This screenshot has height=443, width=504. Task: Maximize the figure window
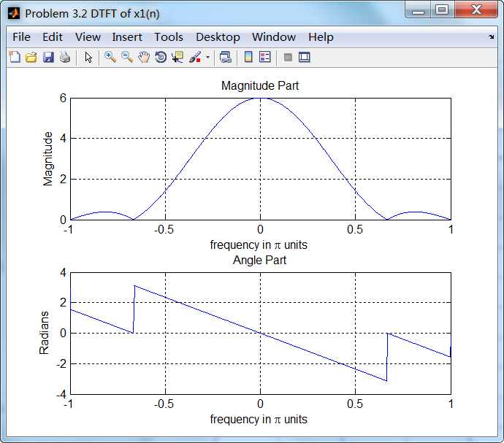coord(442,10)
